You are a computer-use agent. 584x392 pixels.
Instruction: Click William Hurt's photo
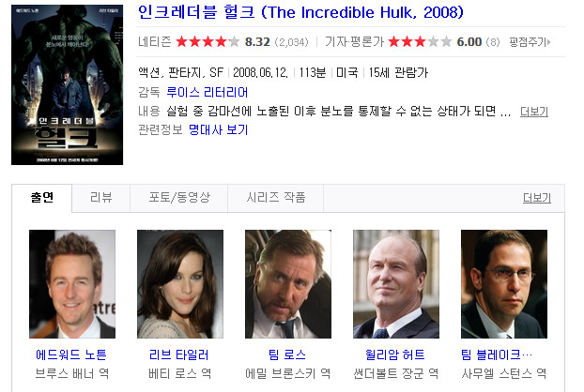click(x=396, y=284)
